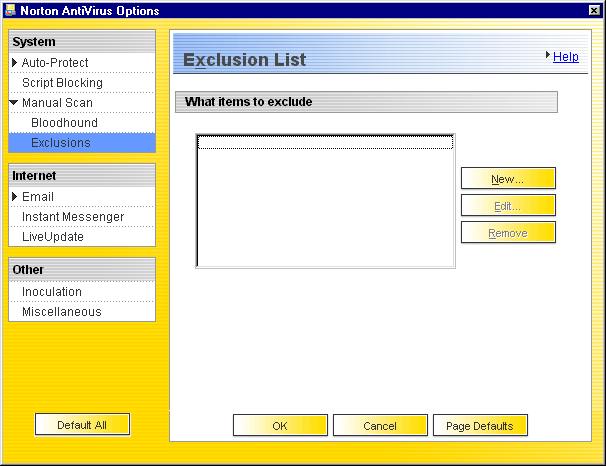Select Bloodhound under Manual Scan
Image resolution: width=606 pixels, height=466 pixels.
point(64,123)
